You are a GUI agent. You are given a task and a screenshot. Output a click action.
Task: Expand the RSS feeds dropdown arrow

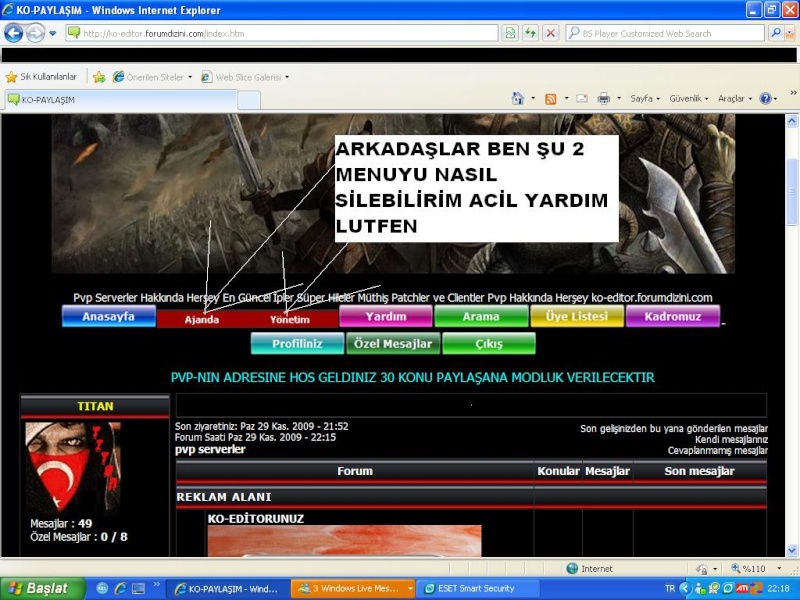pyautogui.click(x=566, y=98)
